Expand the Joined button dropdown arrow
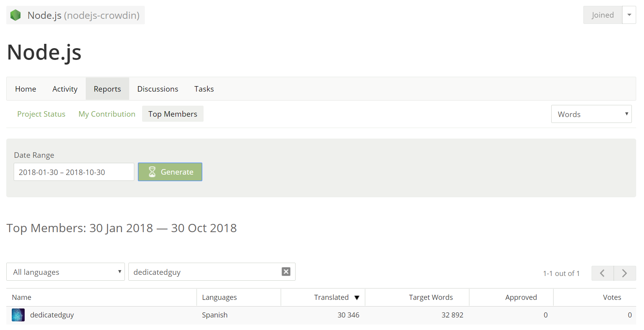 (629, 15)
